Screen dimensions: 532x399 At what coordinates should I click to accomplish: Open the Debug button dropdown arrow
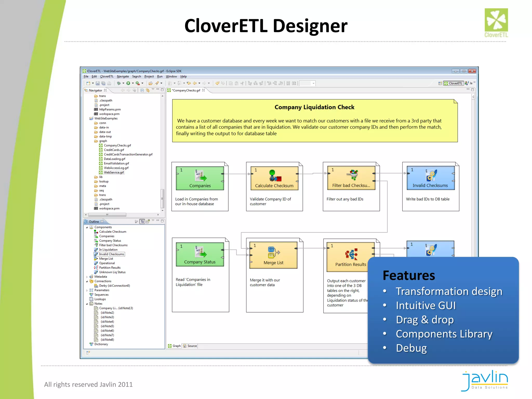click(123, 83)
